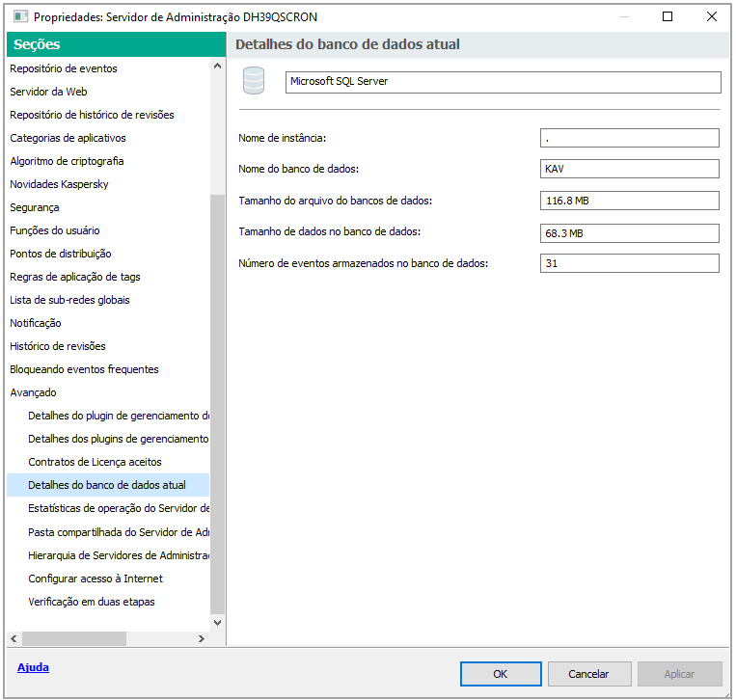Image resolution: width=736 pixels, height=700 pixels.
Task: Select Verificação em duas etapas
Action: pyautogui.click(x=92, y=602)
